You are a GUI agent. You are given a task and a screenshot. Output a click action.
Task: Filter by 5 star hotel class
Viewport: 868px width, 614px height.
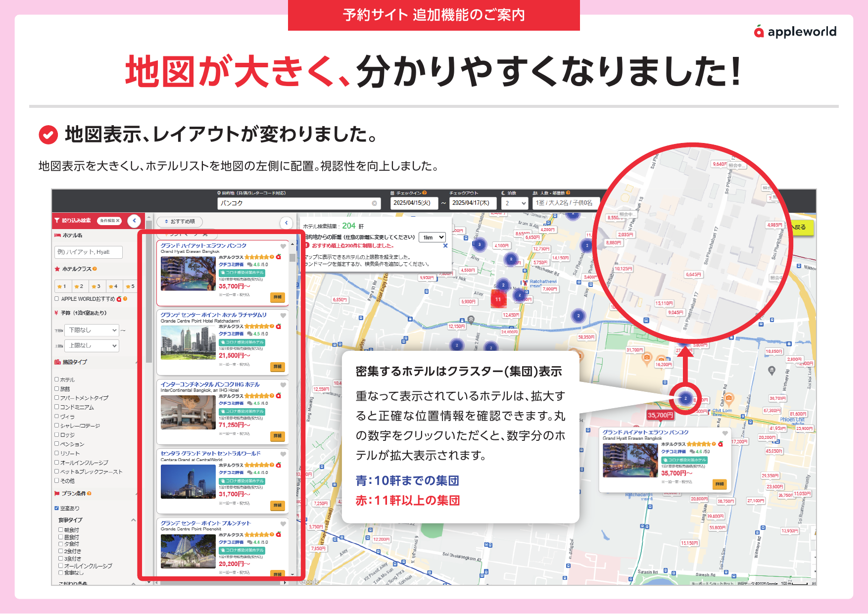[x=130, y=286]
